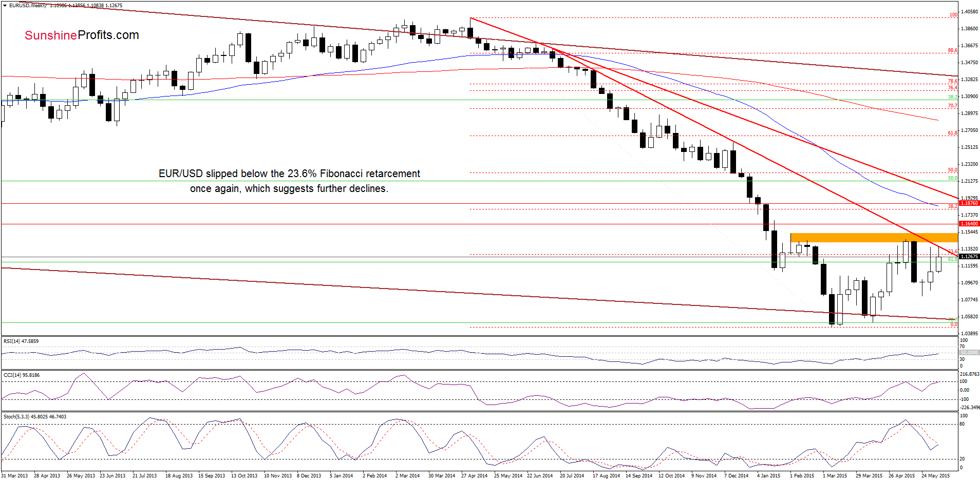Viewport: 980px width, 480px height.
Task: Click the 10 Nov 2013 date label
Action: click(x=278, y=476)
